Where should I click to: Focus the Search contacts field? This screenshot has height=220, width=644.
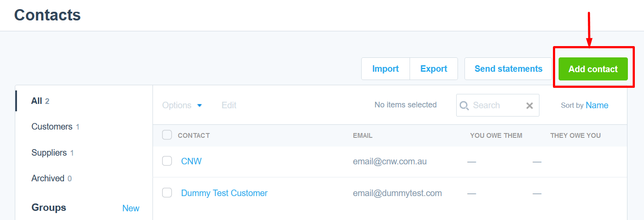(x=497, y=106)
